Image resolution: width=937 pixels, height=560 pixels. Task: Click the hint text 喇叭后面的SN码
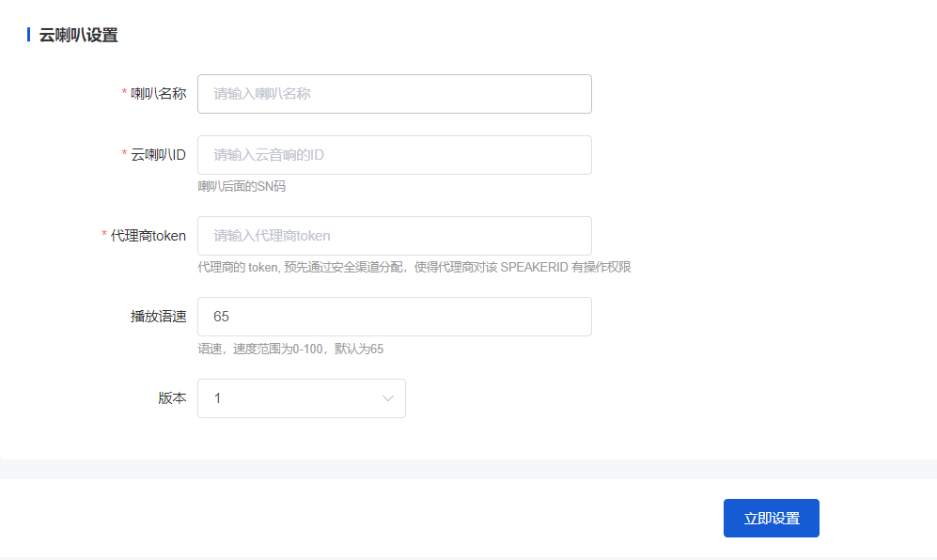click(x=242, y=186)
